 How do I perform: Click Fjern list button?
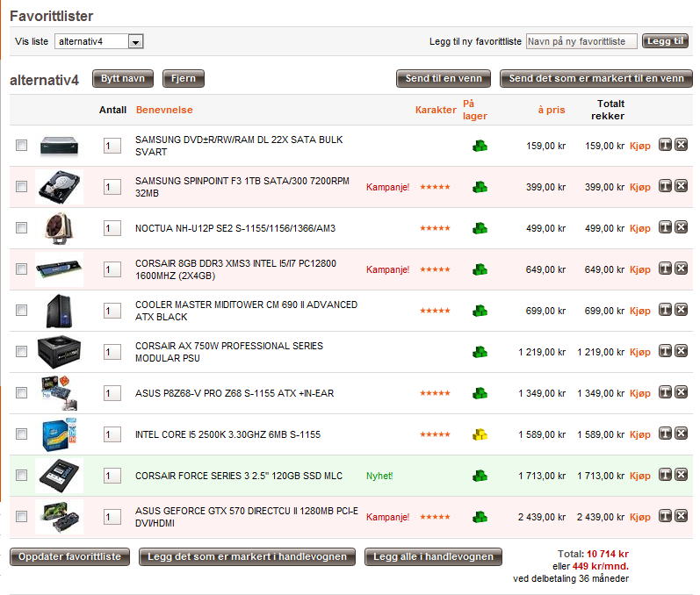click(x=184, y=78)
